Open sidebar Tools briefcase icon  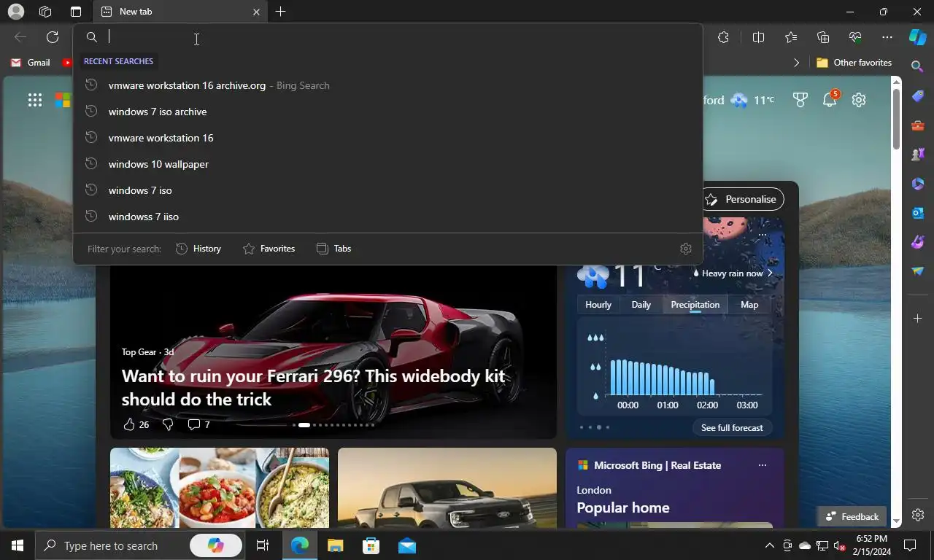918,125
